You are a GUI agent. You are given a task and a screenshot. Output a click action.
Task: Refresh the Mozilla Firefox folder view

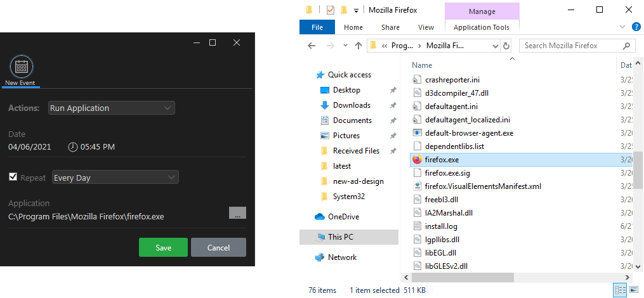[506, 46]
